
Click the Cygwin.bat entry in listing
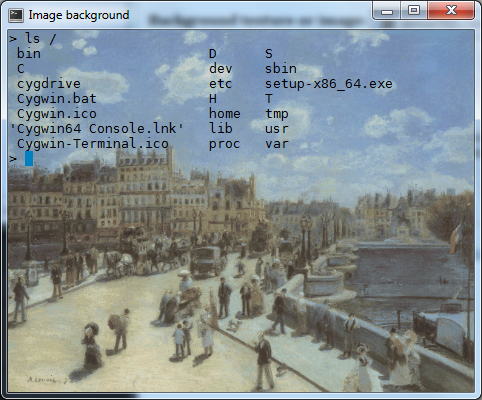click(57, 99)
